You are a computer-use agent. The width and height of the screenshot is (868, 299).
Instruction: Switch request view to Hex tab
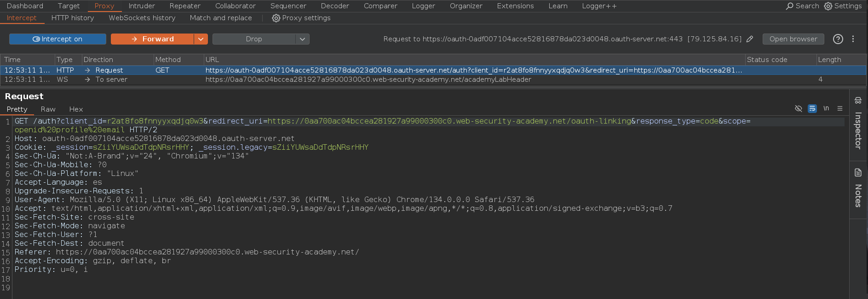pyautogui.click(x=76, y=109)
